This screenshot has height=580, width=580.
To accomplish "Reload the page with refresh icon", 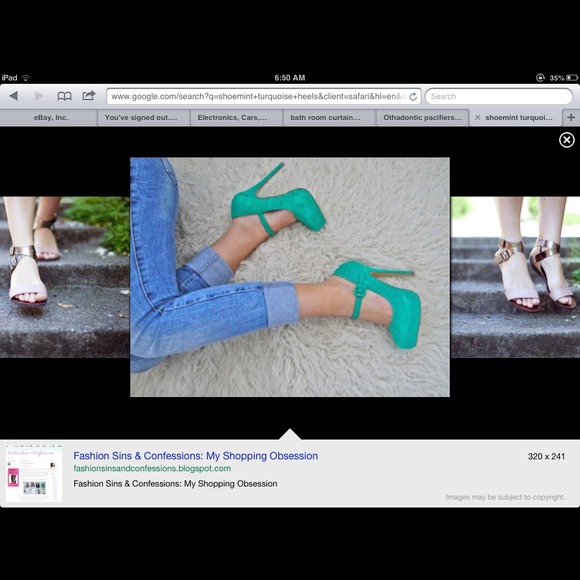I will (413, 97).
